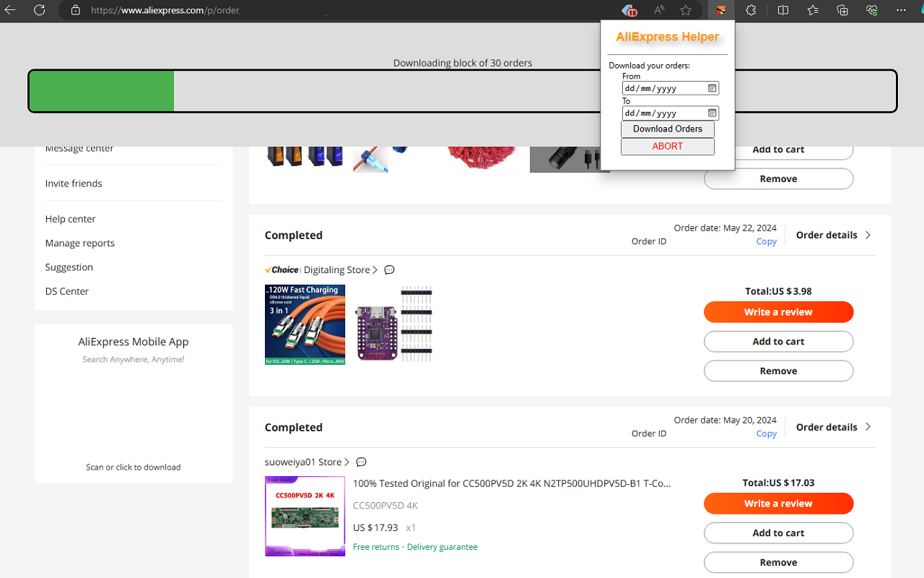Viewport: 924px width, 578px height.
Task: Open the Extensions puzzle icon
Action: coord(751,10)
